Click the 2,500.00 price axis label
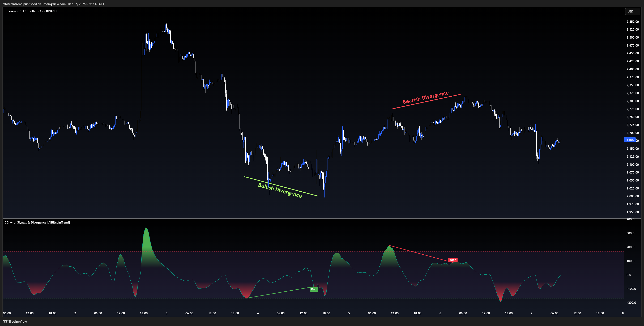The height and width of the screenshot is (326, 644). [632, 38]
